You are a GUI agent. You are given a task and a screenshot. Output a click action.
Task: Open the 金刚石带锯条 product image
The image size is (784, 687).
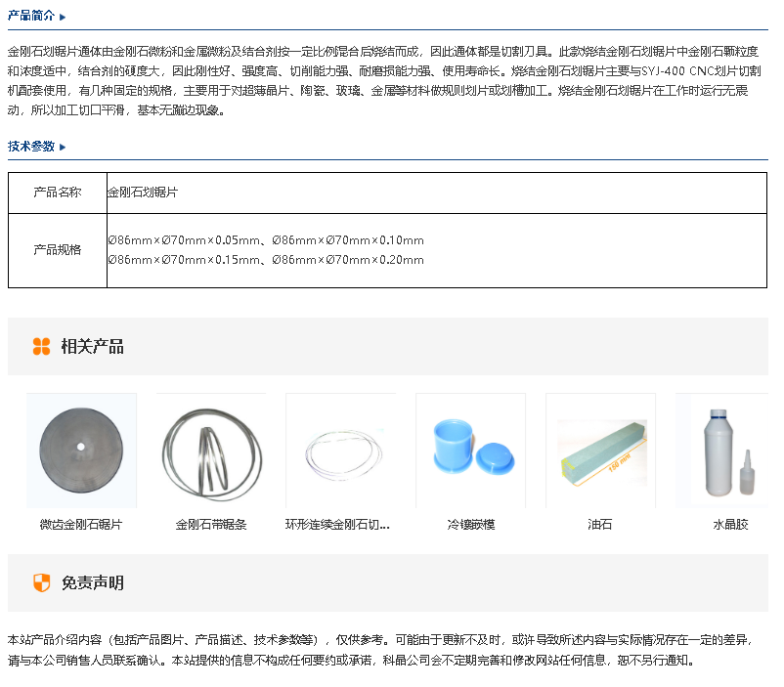(x=211, y=451)
